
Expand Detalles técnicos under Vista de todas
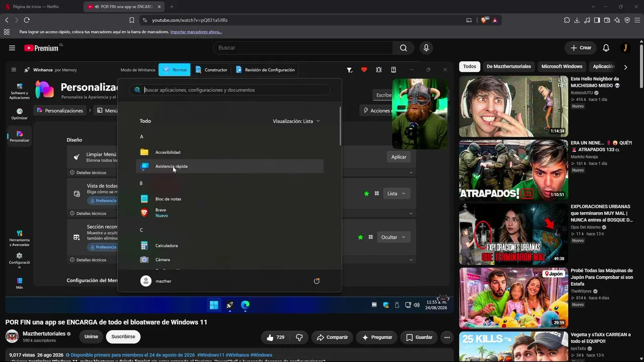point(242,213)
